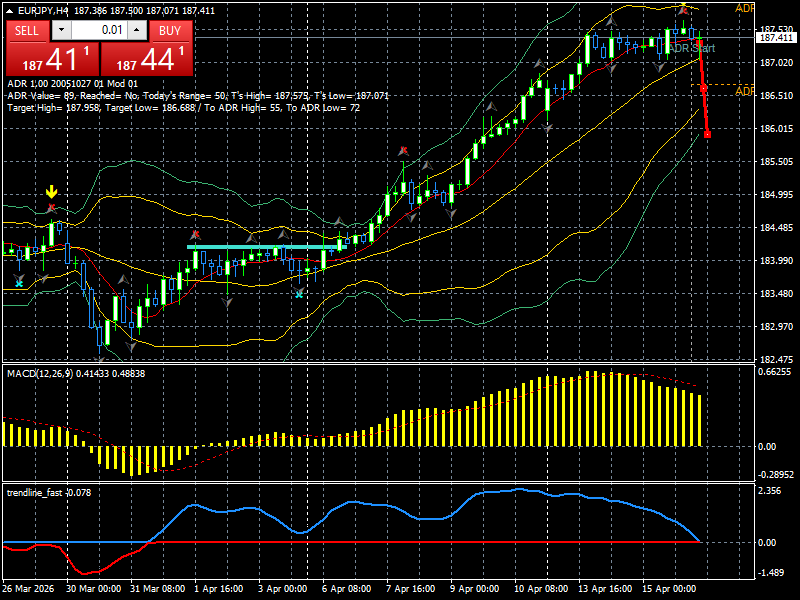Viewport: 800px width, 600px height.
Task: Decrease lot volume with the down arrow
Action: (61, 30)
